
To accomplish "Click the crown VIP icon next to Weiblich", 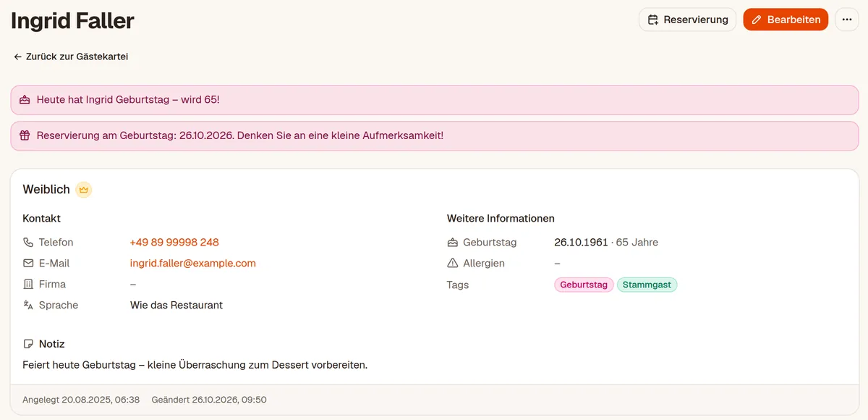I will [84, 190].
